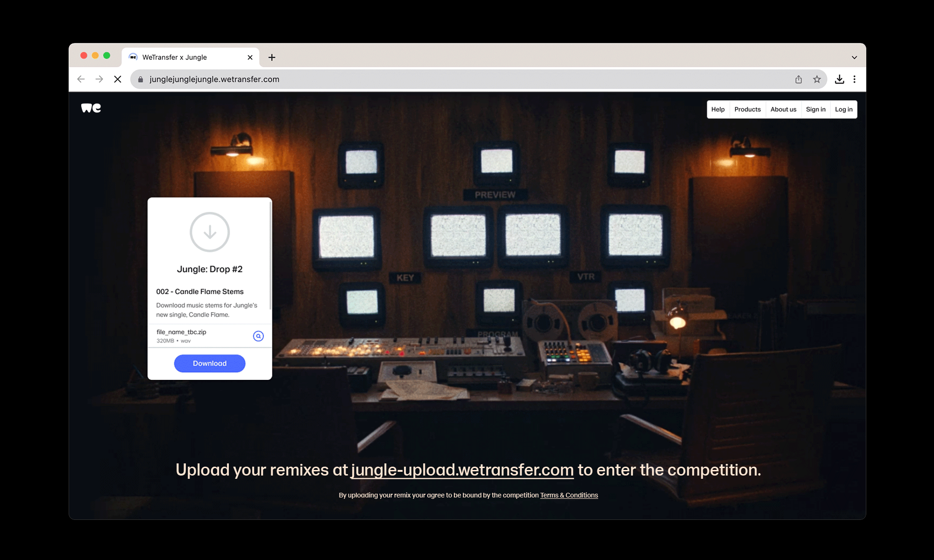Bookmark page with the star icon
The height and width of the screenshot is (560, 934).
click(x=817, y=79)
